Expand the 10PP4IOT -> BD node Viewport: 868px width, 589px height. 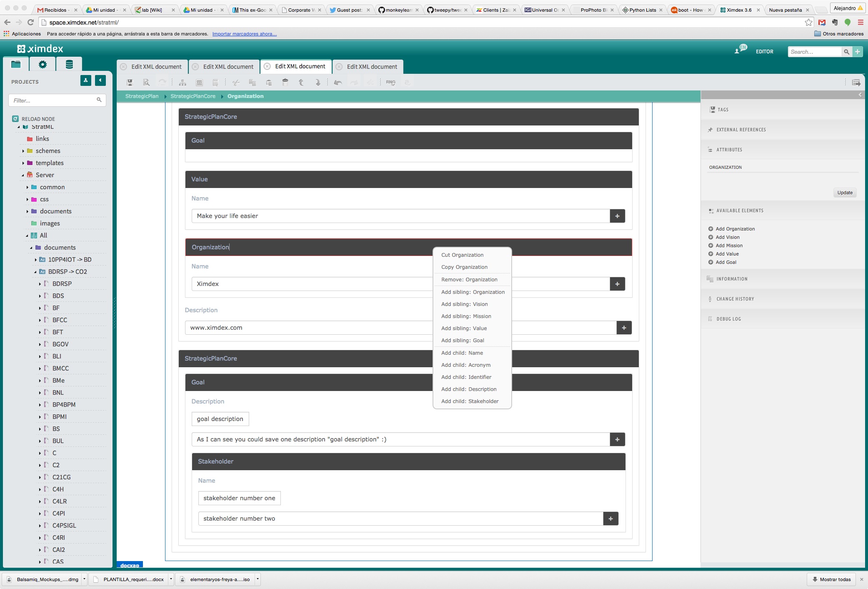36,260
